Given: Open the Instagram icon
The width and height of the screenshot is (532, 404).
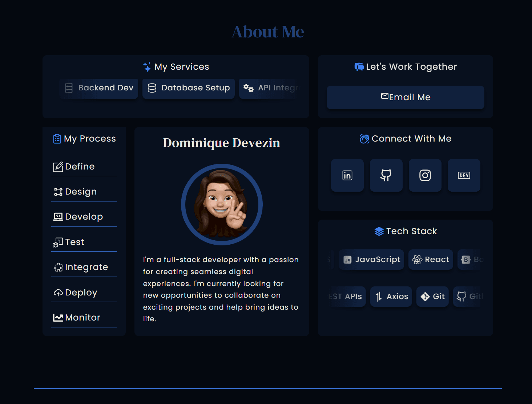Looking at the screenshot, I should [425, 175].
